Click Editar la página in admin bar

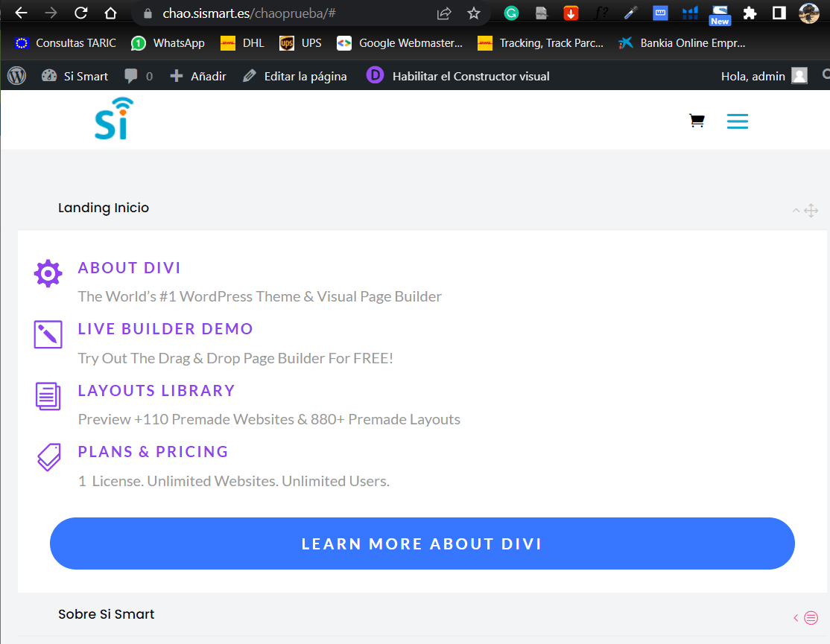click(295, 76)
